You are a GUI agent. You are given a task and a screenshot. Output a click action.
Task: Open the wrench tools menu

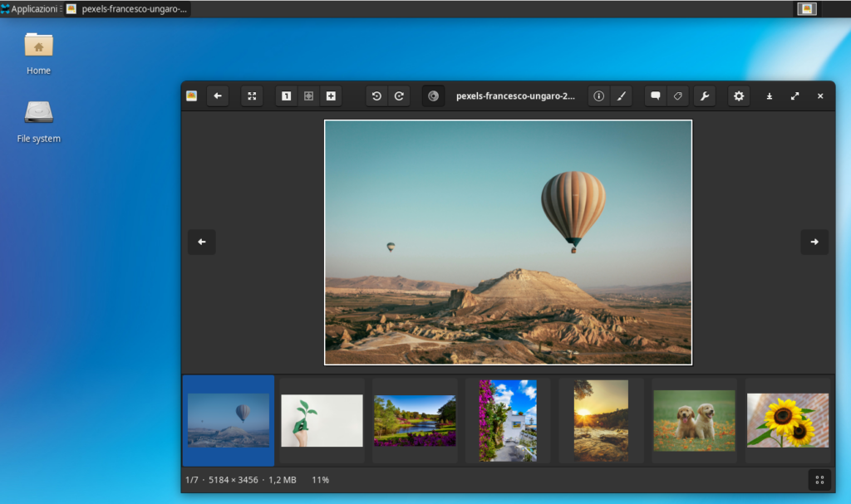pyautogui.click(x=705, y=95)
